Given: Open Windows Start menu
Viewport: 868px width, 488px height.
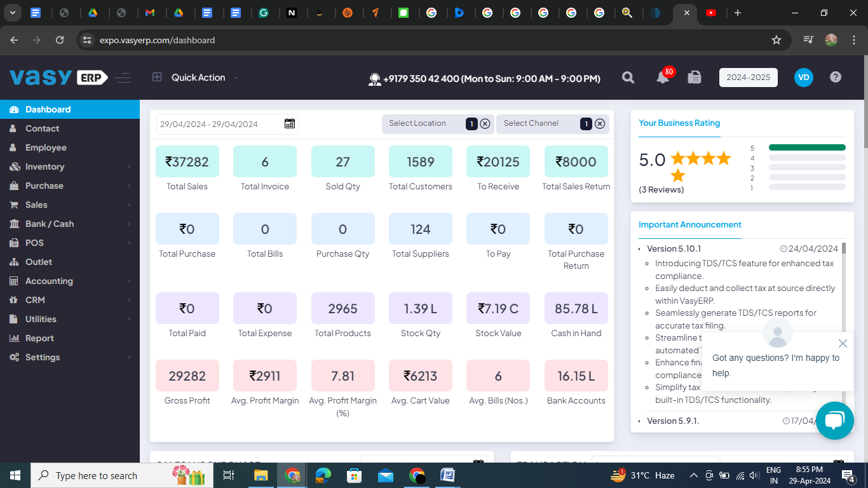Looking at the screenshot, I should click(15, 475).
